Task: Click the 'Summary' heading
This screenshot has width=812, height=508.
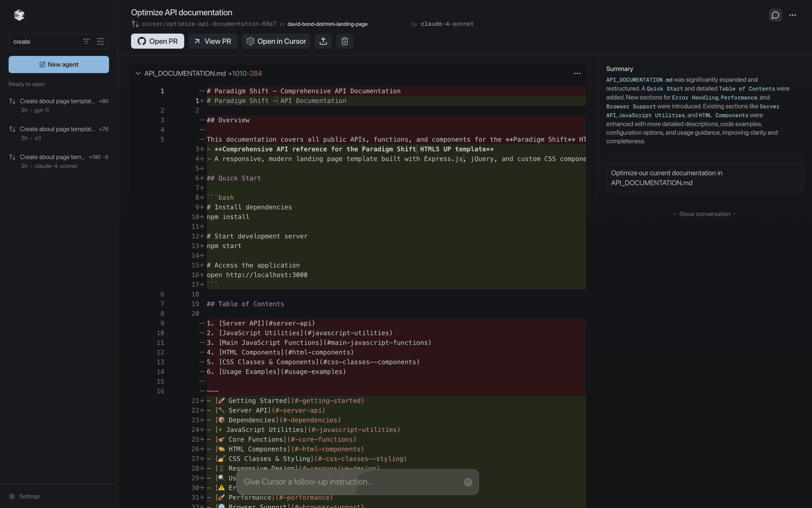Action: [x=620, y=69]
